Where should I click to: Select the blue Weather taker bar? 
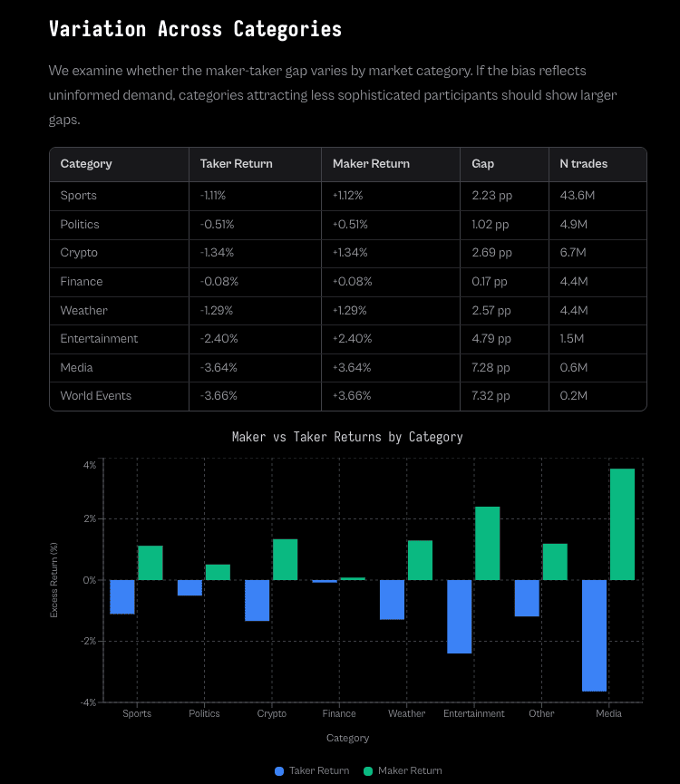(392, 599)
